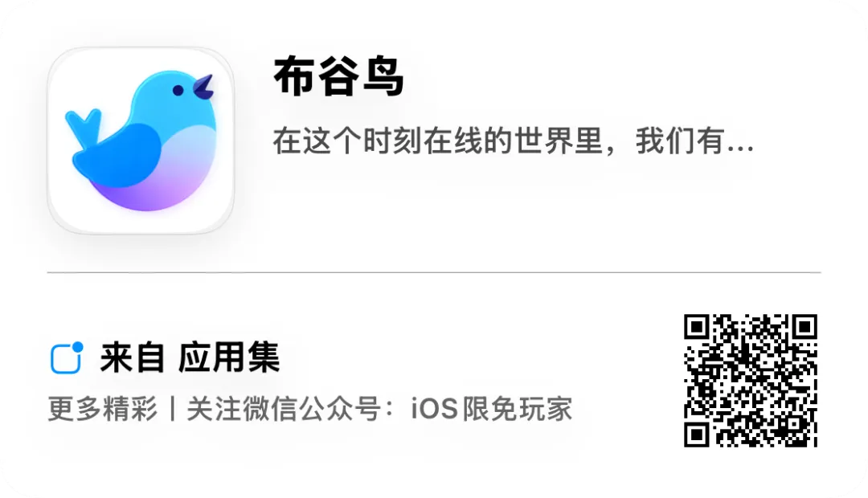Expand the truncated description ellipsis

[x=740, y=149]
